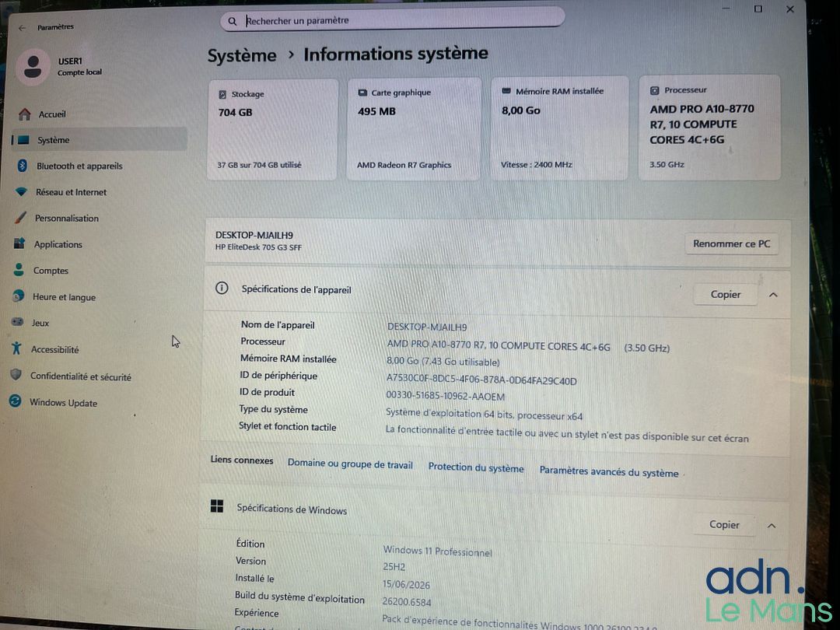Click the device ID A7530C0F-8DC5 value

point(481,380)
